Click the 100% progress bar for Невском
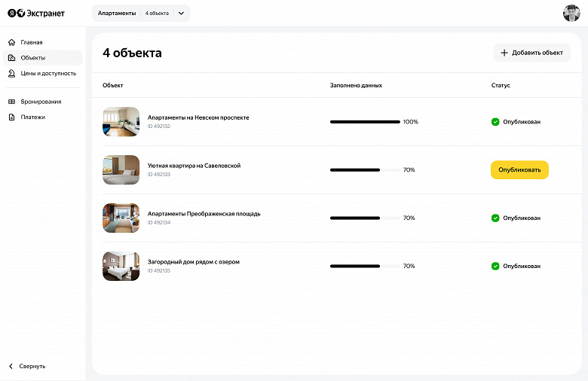The image size is (588, 381). (x=365, y=122)
